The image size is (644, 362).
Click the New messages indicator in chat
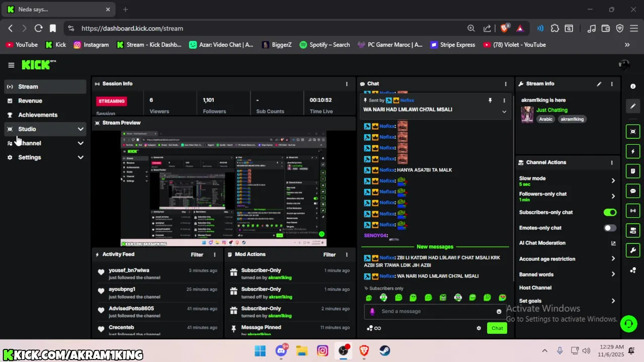435,247
